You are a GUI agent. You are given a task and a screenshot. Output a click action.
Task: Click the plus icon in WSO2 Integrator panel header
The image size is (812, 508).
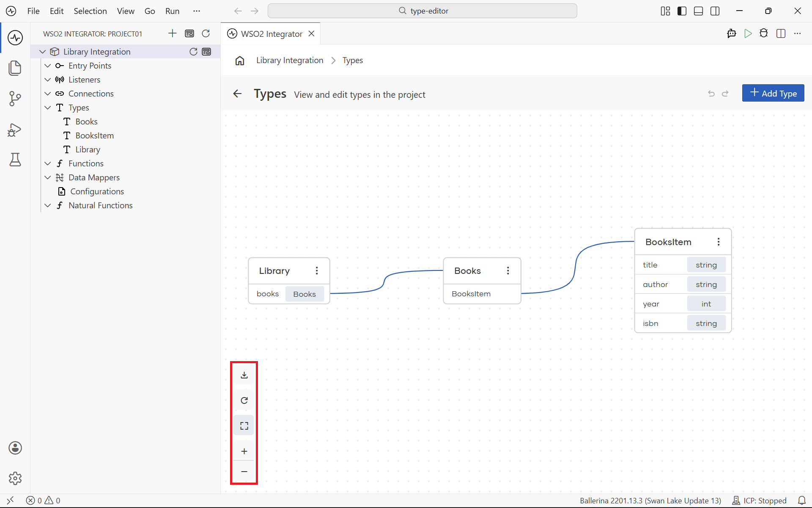pos(173,33)
